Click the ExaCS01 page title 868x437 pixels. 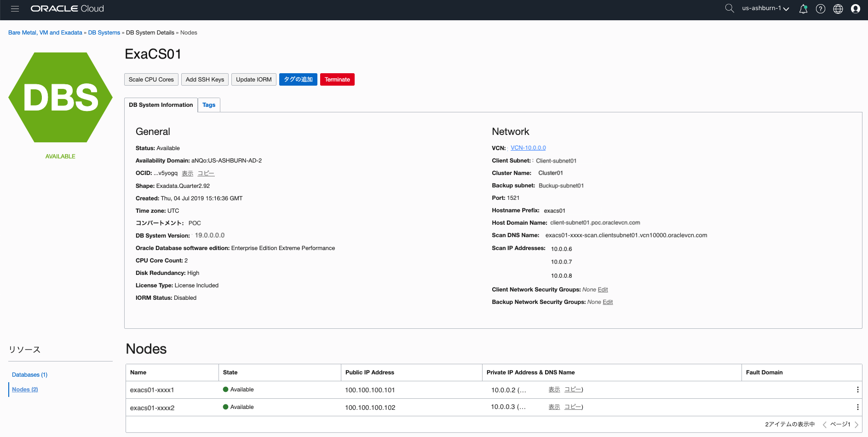[153, 54]
